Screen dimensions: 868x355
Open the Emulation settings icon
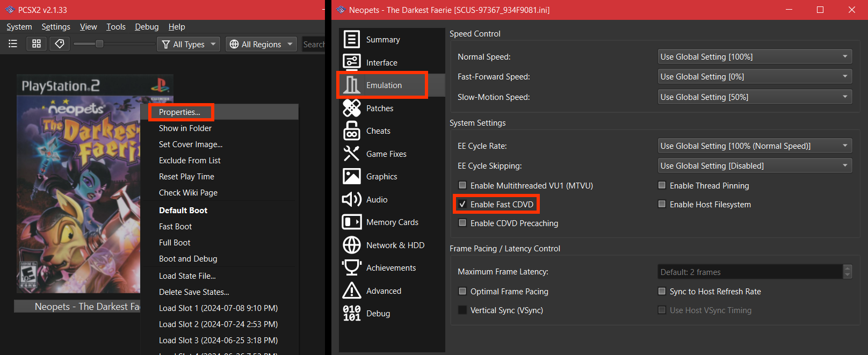pos(352,85)
